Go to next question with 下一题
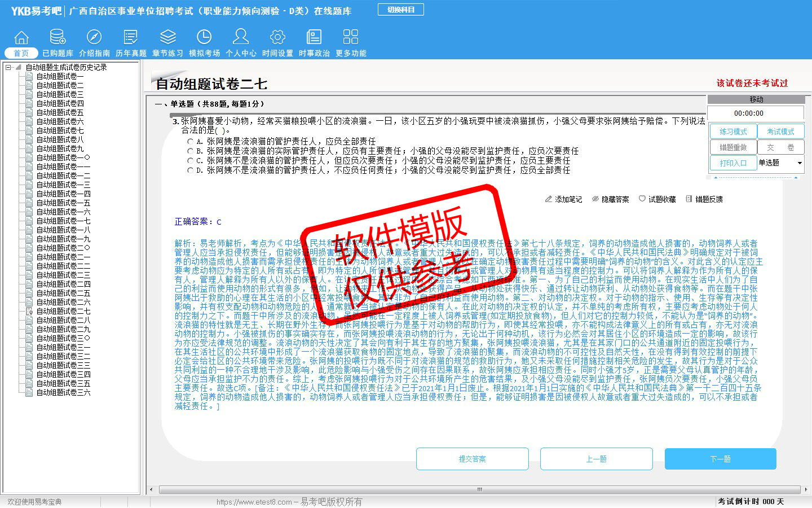The width and height of the screenshot is (812, 508). [x=720, y=459]
